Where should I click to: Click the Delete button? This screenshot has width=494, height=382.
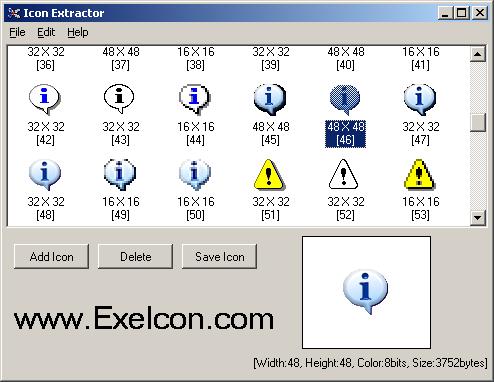coord(136,256)
